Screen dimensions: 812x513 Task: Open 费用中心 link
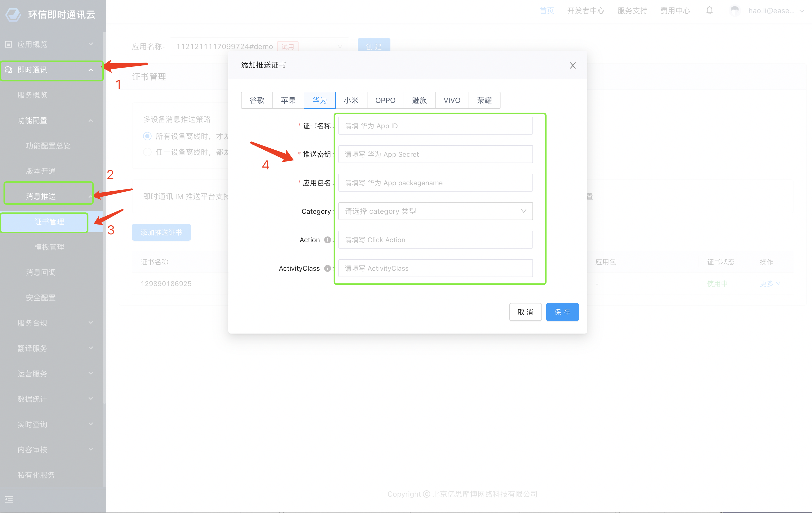pos(675,11)
